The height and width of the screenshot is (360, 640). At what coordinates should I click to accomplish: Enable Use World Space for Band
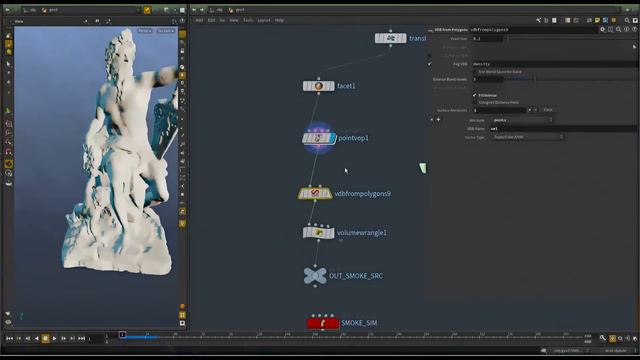pyautogui.click(x=475, y=72)
